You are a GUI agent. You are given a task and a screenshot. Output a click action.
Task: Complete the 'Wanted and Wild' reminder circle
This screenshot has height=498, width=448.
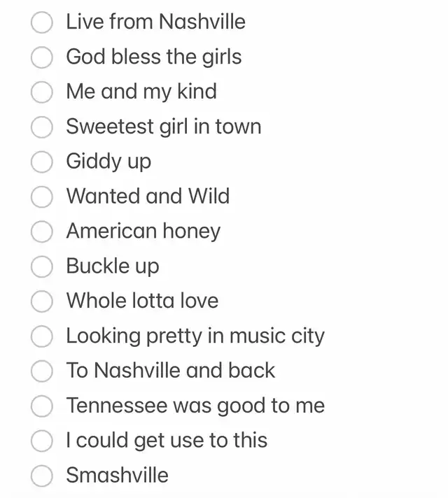tap(42, 197)
